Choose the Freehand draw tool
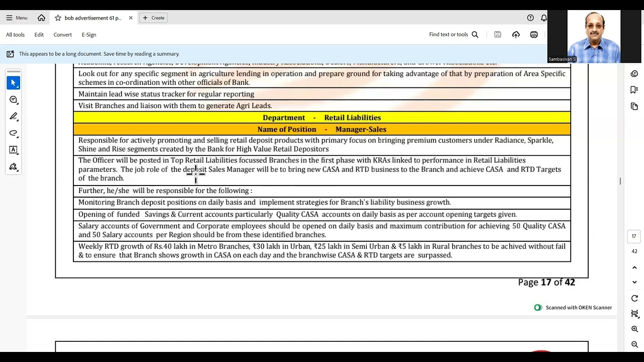 coord(14,133)
